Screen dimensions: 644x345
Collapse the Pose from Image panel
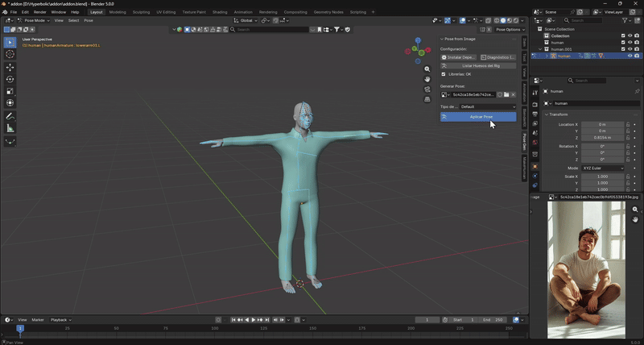[442, 39]
